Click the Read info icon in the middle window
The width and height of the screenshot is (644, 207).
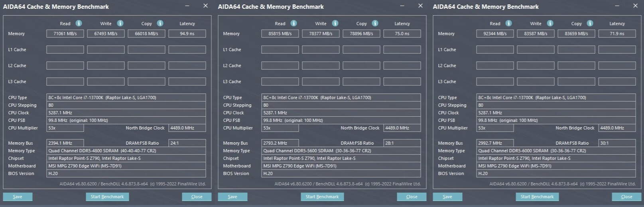[293, 23]
